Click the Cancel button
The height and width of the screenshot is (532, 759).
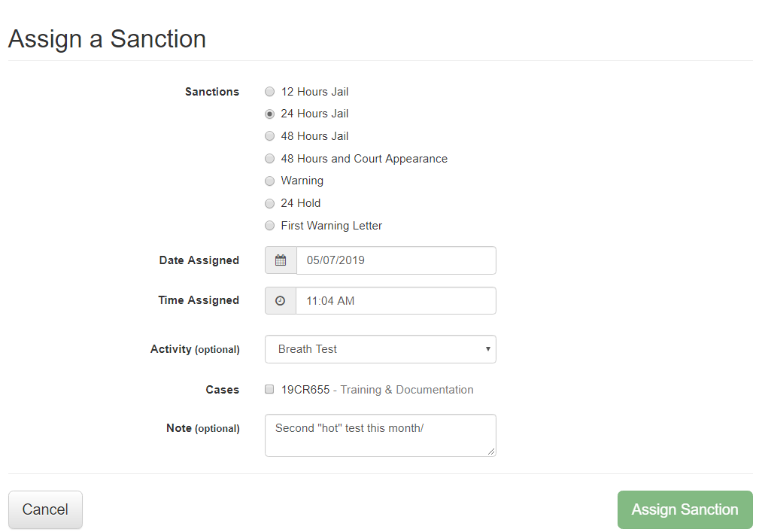click(45, 509)
